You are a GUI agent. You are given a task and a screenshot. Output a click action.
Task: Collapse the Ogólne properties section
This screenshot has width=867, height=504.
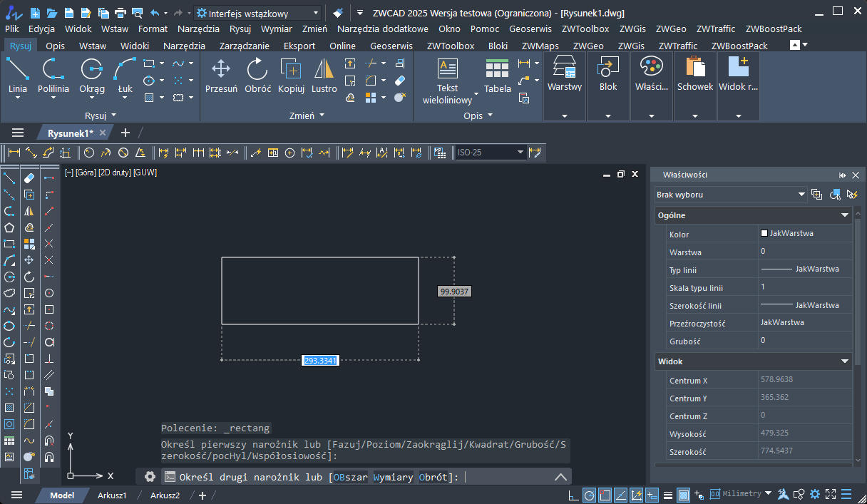845,215
